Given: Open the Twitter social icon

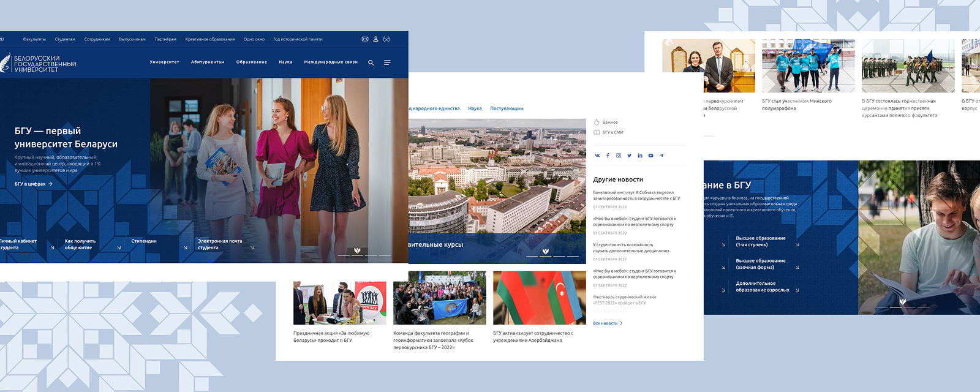Looking at the screenshot, I should point(629,156).
